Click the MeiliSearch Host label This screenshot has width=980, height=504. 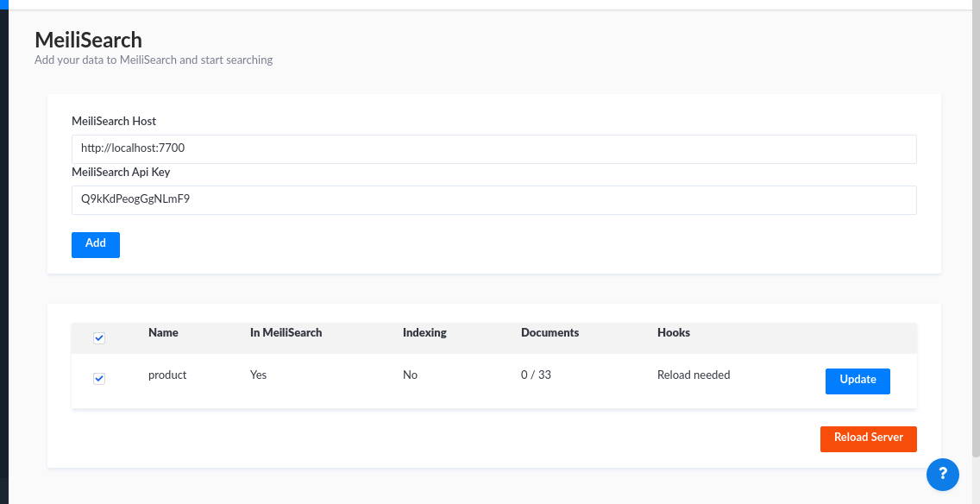(x=114, y=122)
